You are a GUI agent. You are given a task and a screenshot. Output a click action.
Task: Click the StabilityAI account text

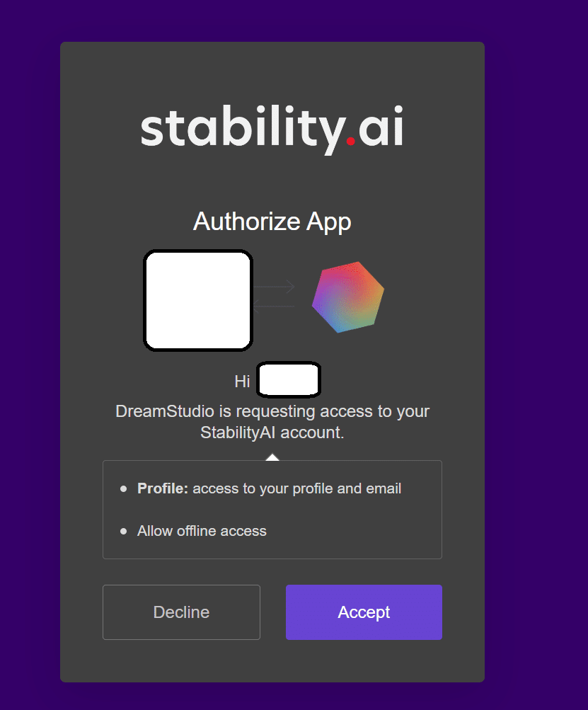tap(272, 433)
